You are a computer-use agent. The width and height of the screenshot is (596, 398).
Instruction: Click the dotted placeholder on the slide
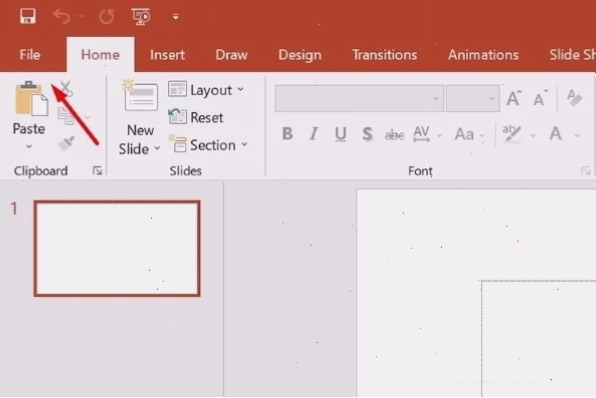[x=538, y=338]
